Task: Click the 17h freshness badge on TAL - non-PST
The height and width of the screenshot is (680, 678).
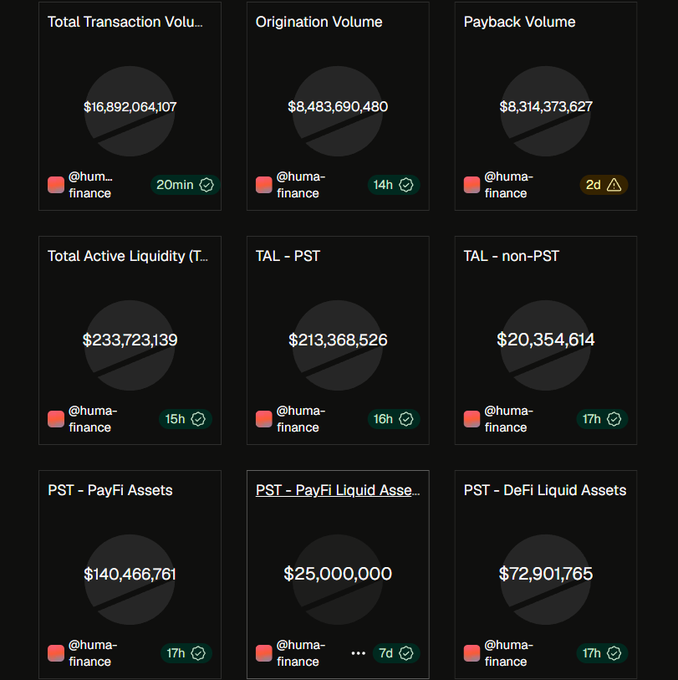Action: (602, 419)
